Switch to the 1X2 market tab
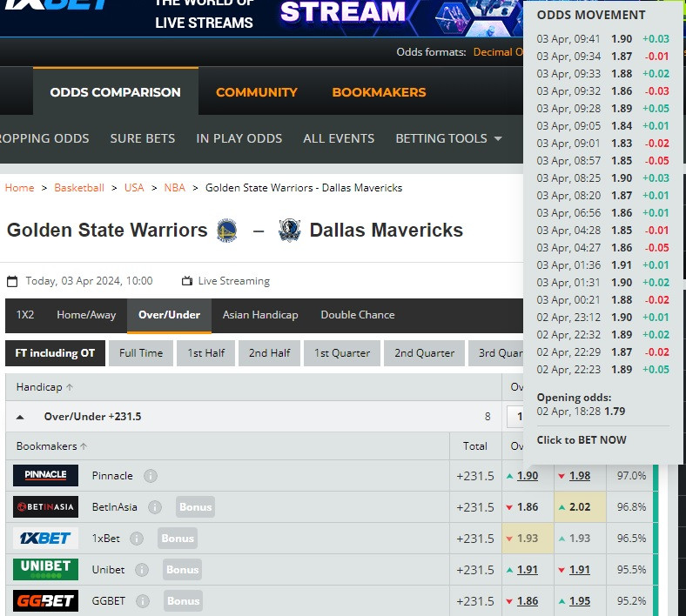Screen dimensions: 686x616 click(x=25, y=315)
